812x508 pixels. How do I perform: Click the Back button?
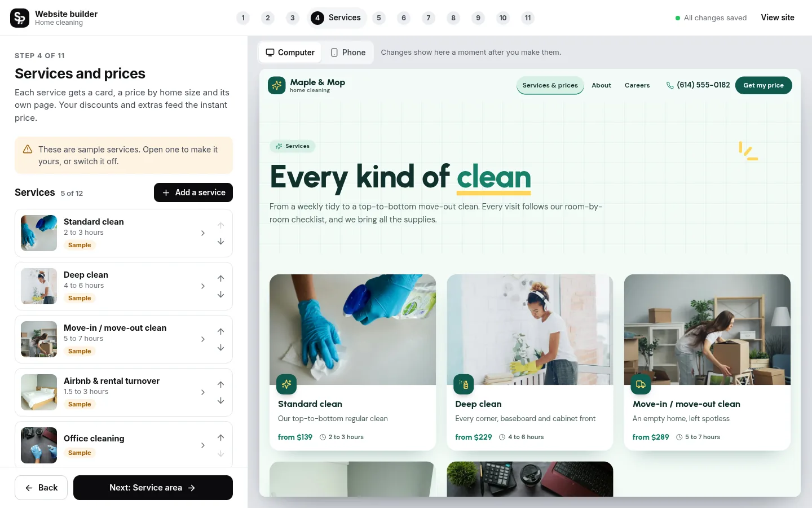click(x=41, y=488)
